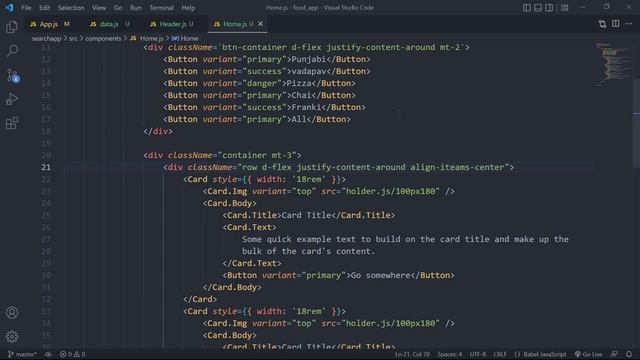This screenshot has width=640, height=360.
Task: Close the Home.js tab
Action: coord(260,24)
